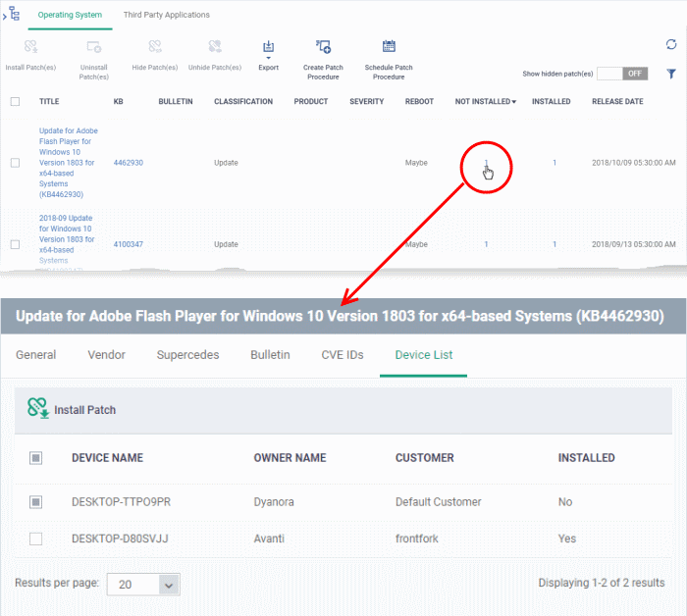
Task: Click owner name Avanti
Action: pyautogui.click(x=269, y=539)
